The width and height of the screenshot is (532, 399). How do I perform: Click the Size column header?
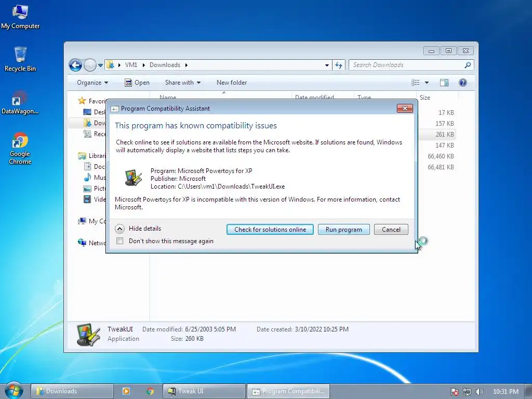(437, 97)
